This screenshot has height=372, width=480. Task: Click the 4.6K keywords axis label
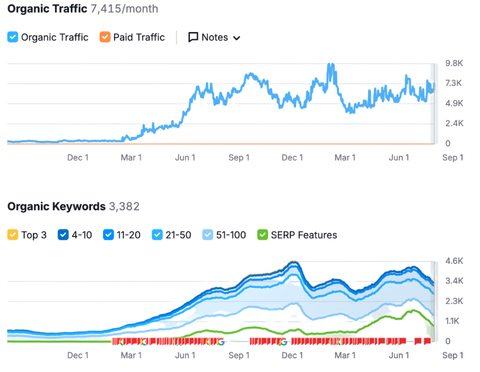point(454,261)
